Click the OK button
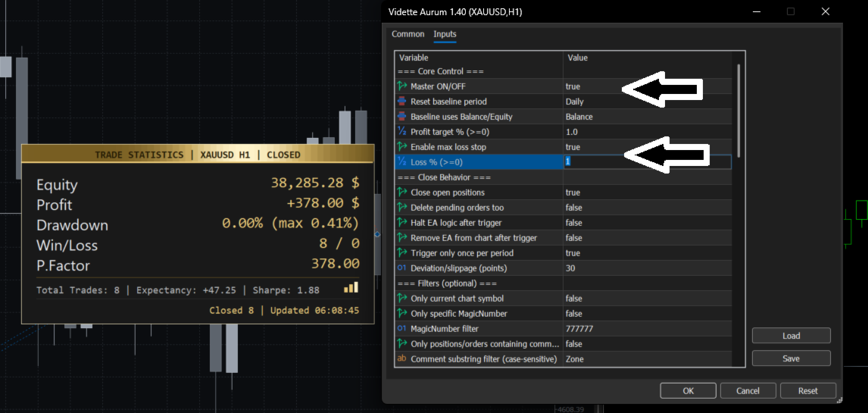The height and width of the screenshot is (413, 868). click(688, 390)
